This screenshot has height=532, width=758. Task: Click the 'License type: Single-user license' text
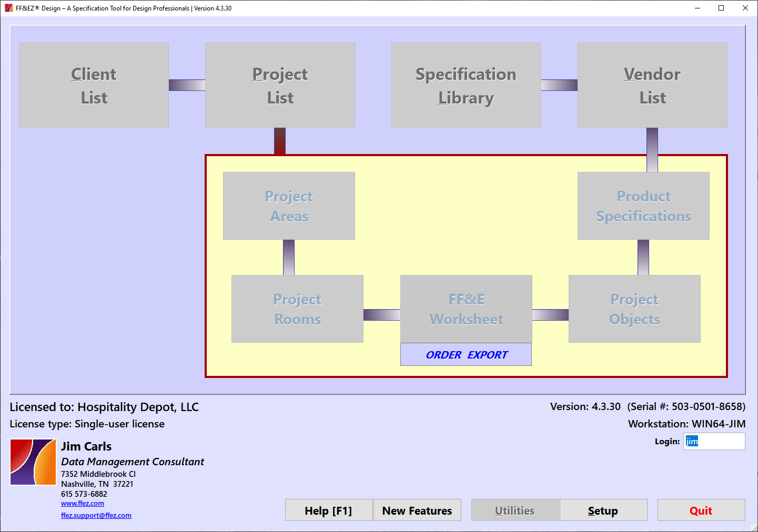click(x=87, y=424)
